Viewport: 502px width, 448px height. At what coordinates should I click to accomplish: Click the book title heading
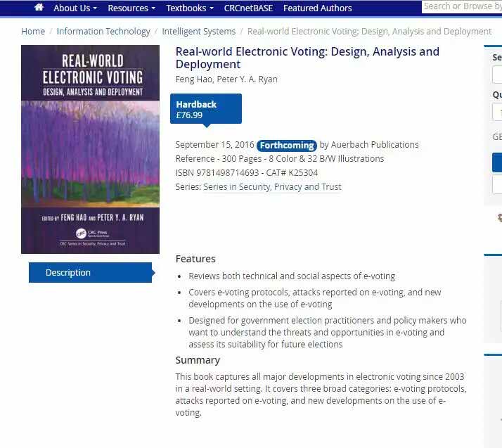307,58
